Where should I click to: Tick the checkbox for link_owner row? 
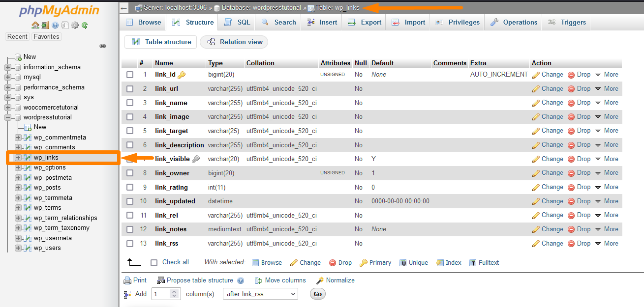pos(130,173)
